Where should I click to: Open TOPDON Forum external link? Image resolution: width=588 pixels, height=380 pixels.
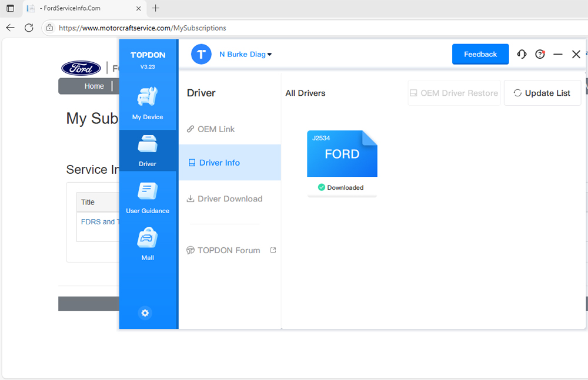pos(229,250)
